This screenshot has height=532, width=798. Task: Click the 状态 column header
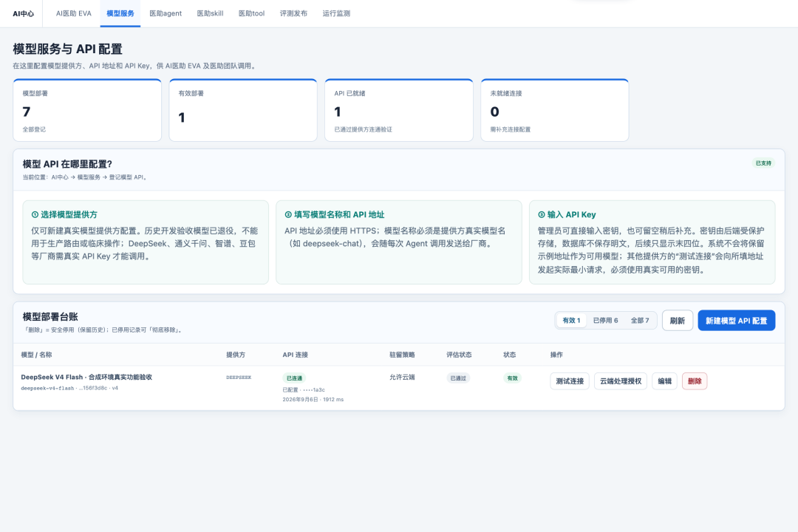coord(509,355)
